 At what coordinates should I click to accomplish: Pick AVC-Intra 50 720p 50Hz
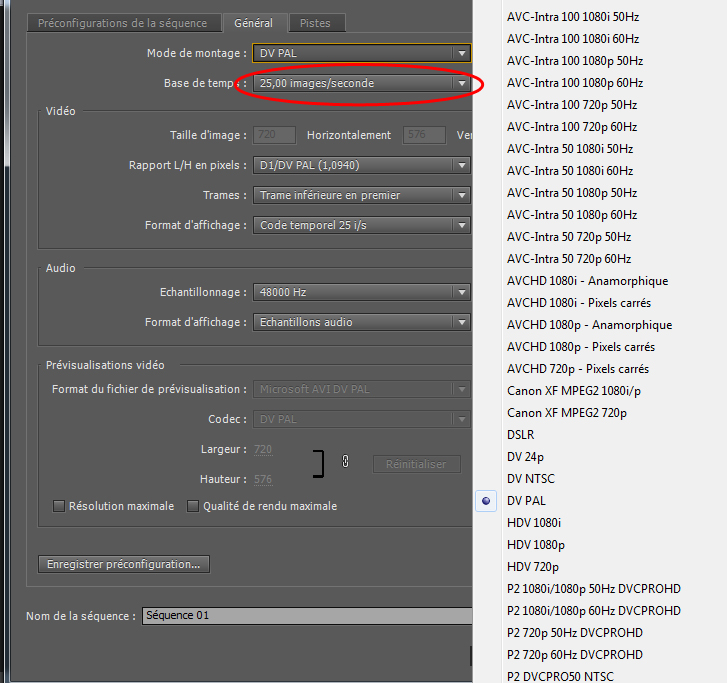click(569, 237)
